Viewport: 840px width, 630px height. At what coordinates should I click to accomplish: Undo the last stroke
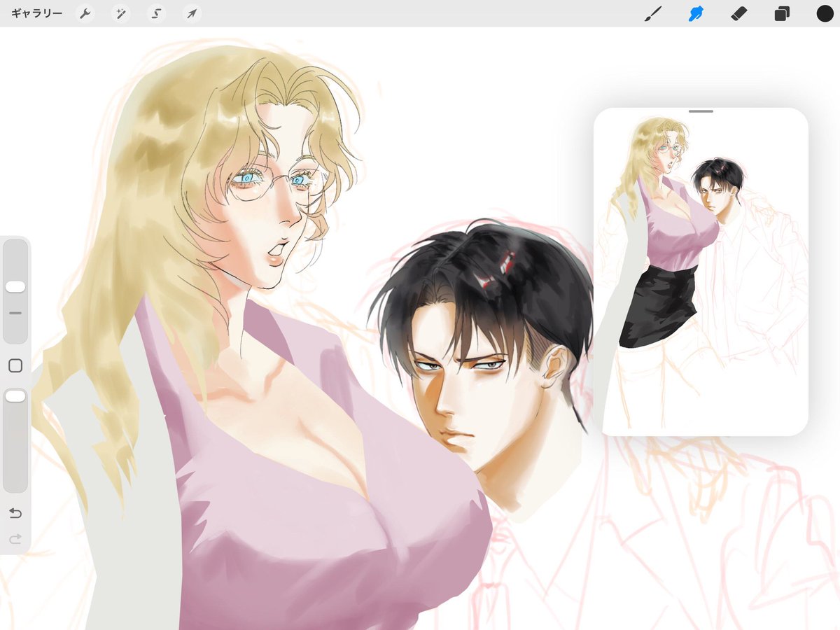[15, 513]
